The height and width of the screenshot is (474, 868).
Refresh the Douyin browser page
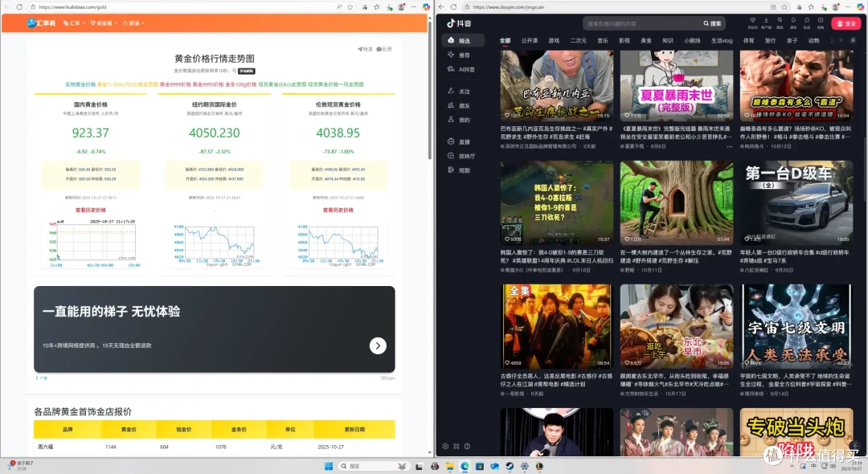click(453, 7)
